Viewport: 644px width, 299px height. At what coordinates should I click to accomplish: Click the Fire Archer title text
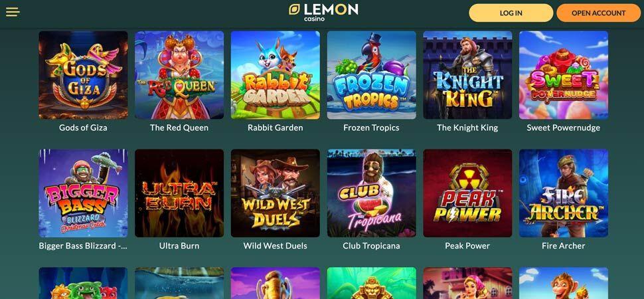(x=564, y=246)
